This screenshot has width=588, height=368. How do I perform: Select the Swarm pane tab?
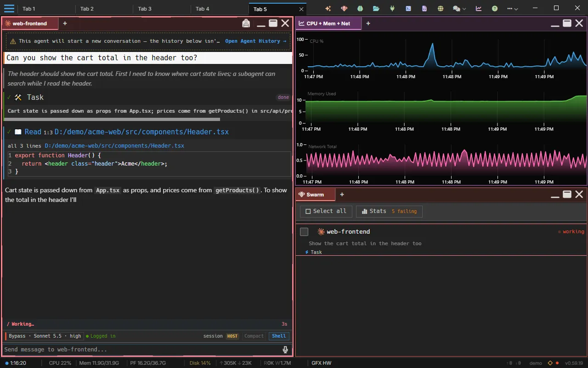pos(315,195)
